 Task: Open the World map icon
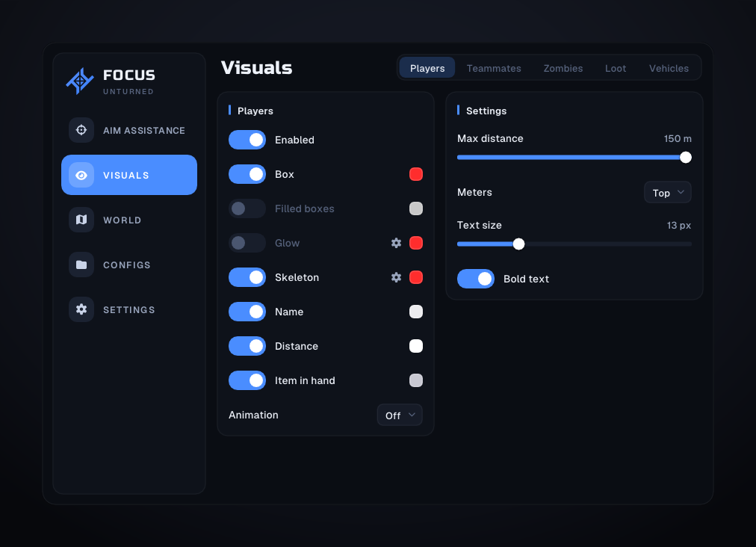click(81, 220)
